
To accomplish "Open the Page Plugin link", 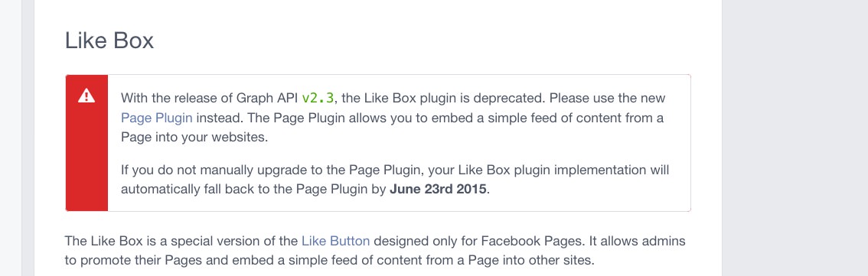I will pos(157,118).
